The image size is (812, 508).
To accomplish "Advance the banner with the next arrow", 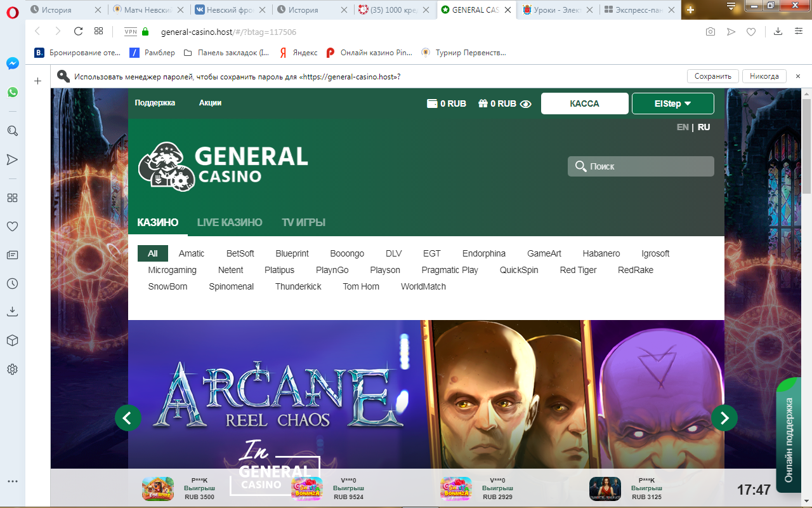I will (x=724, y=418).
